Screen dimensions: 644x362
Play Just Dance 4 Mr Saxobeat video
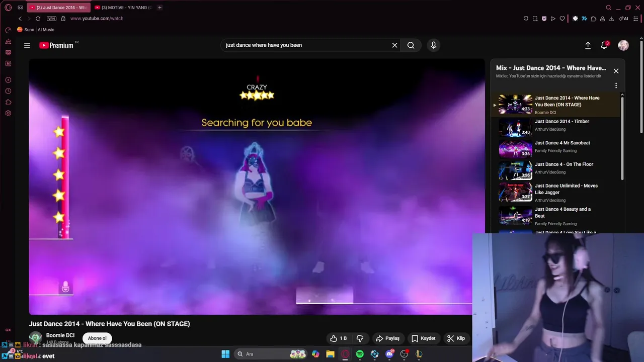556,149
